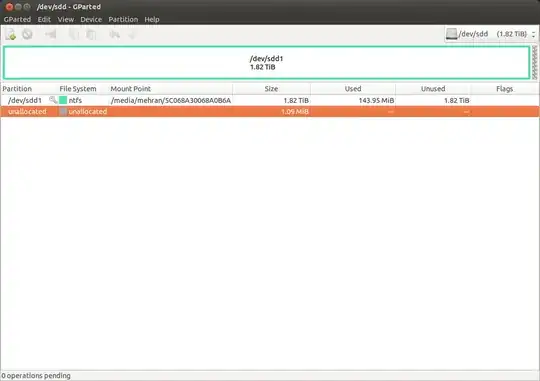Viewport: 540px width, 381px height.
Task: Close the GParted window
Action: 9,7
